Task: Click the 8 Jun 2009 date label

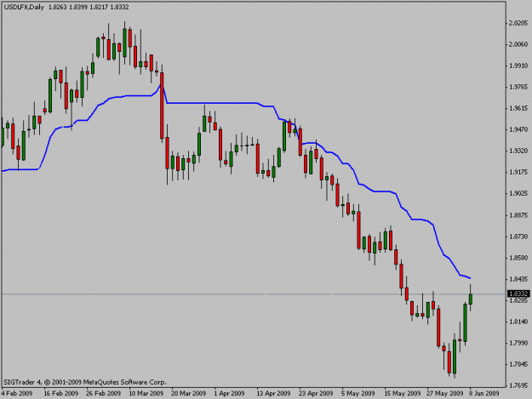Action: tap(484, 394)
